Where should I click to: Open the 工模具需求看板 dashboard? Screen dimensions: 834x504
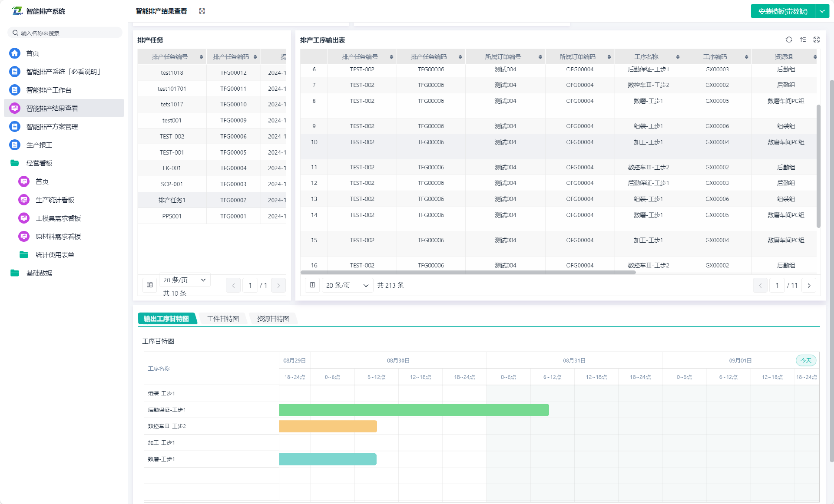point(58,218)
